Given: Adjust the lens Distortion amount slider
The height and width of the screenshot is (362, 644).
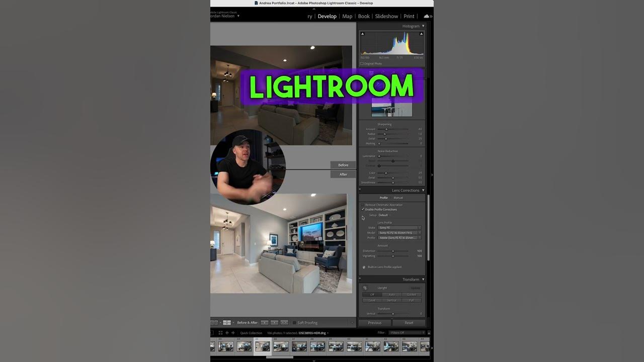Looking at the screenshot, I should (393, 251).
